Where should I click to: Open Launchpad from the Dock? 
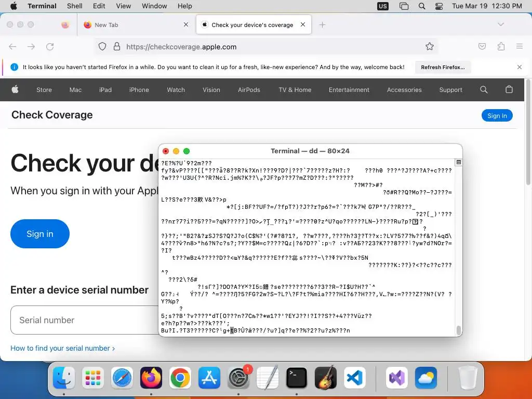pos(93,378)
